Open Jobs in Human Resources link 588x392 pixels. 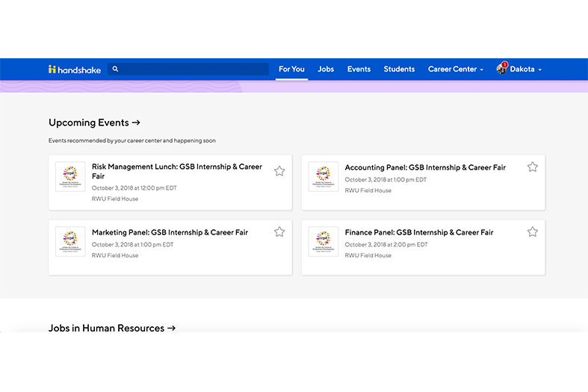[x=112, y=328]
